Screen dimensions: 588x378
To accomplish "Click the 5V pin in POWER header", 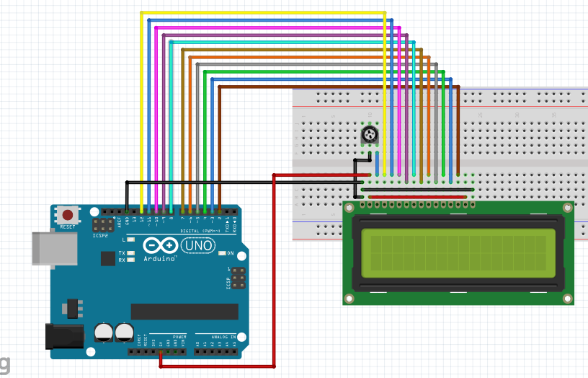I will tap(161, 352).
